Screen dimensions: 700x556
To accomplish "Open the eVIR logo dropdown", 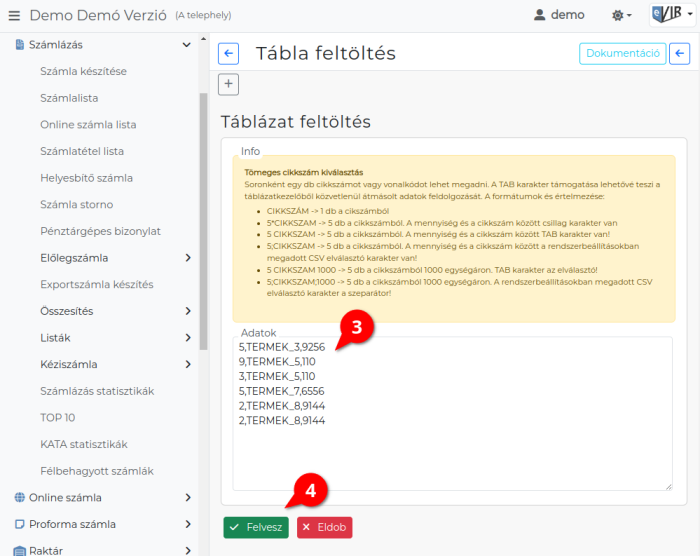I will pyautogui.click(x=672, y=14).
